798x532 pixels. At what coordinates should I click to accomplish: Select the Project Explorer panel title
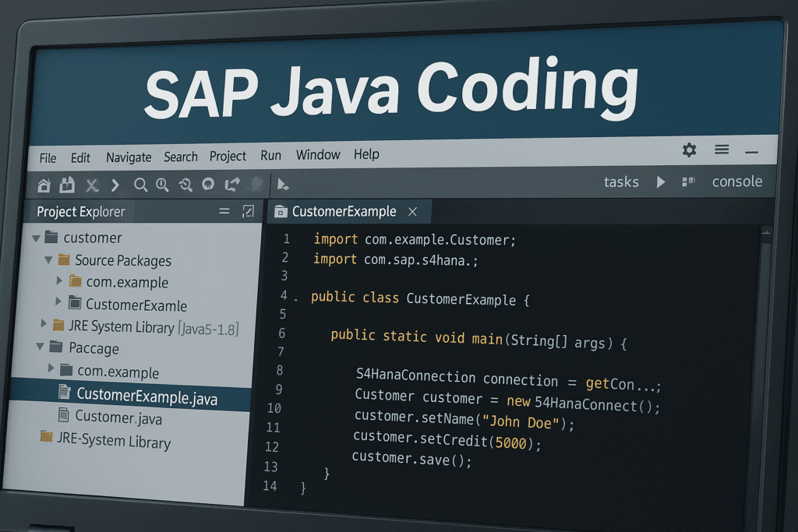tap(81, 212)
